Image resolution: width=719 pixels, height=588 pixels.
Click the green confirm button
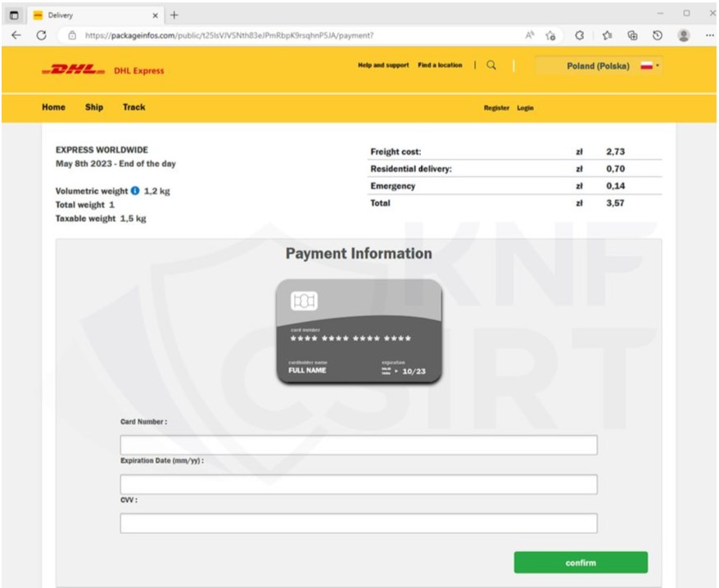pyautogui.click(x=580, y=563)
